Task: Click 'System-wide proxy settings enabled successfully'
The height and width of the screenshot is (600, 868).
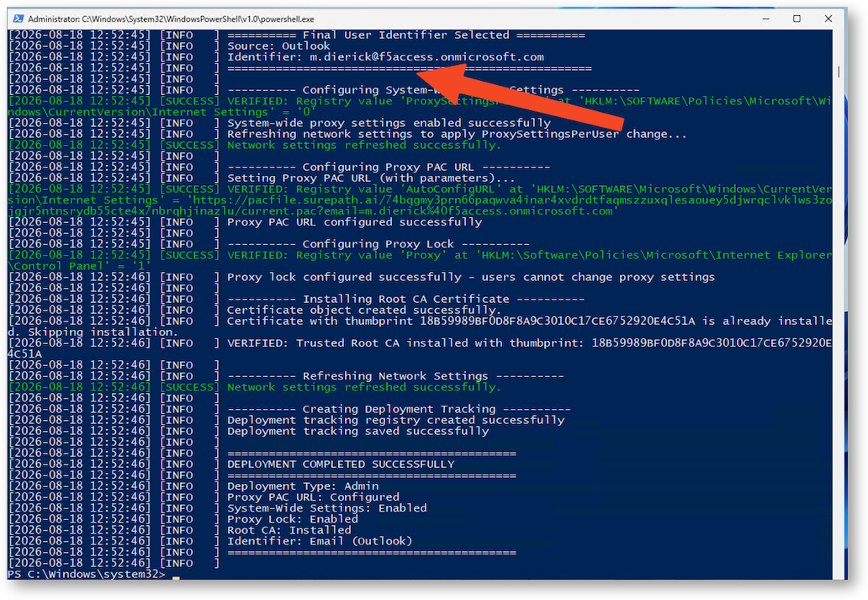Action: [389, 123]
